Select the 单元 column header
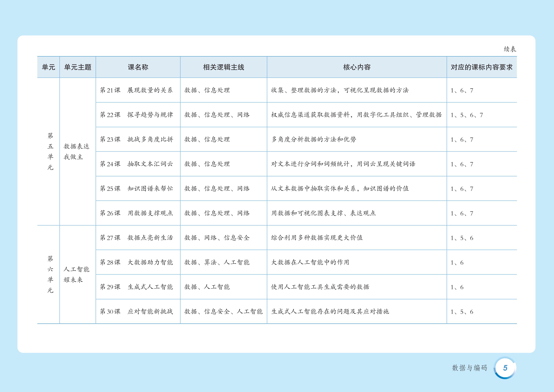This screenshot has width=554, height=392. 48,67
